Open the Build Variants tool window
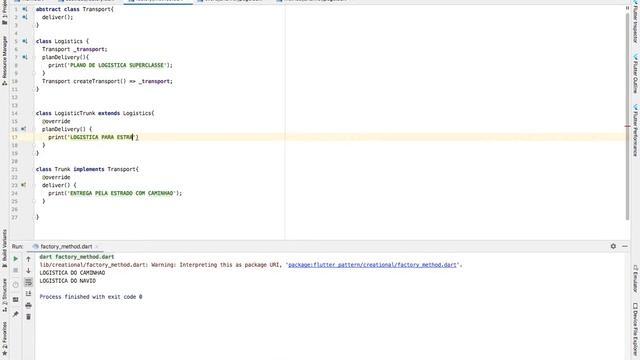The width and height of the screenshot is (640, 360). [4, 248]
